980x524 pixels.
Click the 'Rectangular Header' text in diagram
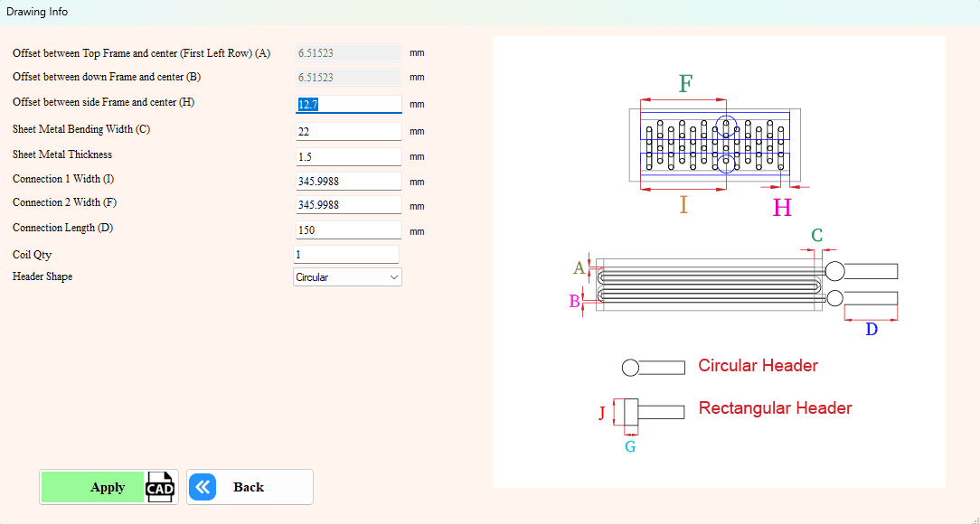click(775, 408)
